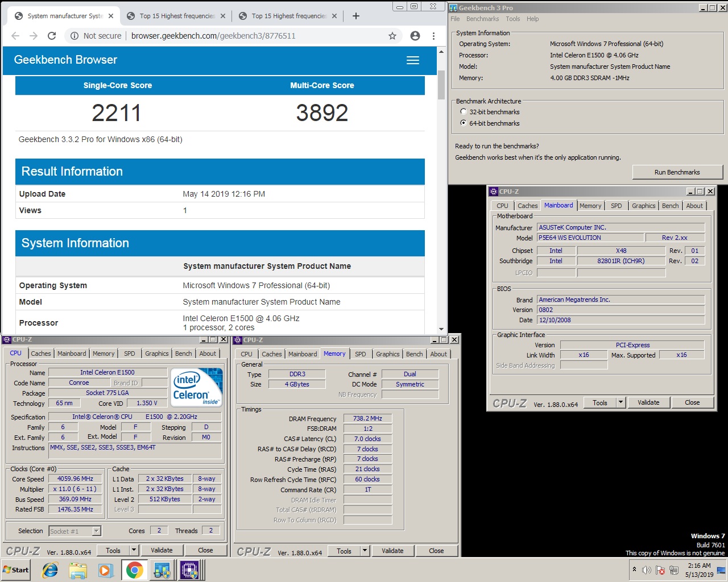Switch to CPU-Z via taskbar icon

(189, 570)
